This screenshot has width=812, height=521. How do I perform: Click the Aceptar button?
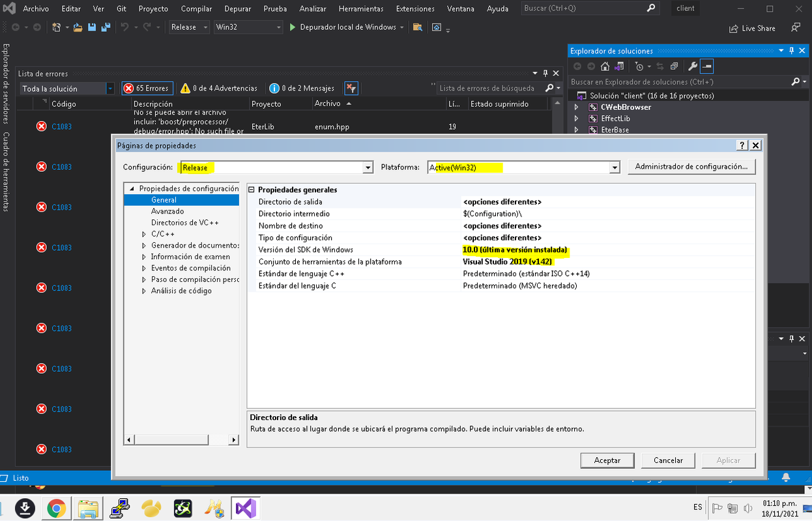pyautogui.click(x=607, y=460)
